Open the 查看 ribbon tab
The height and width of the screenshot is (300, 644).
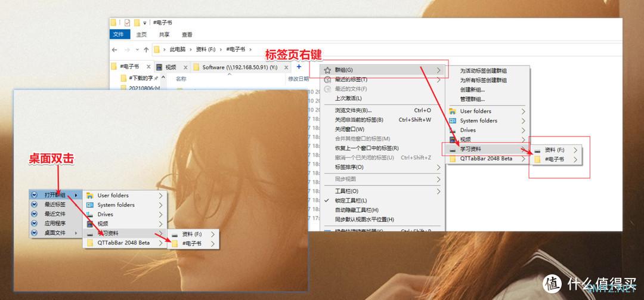coord(187,35)
